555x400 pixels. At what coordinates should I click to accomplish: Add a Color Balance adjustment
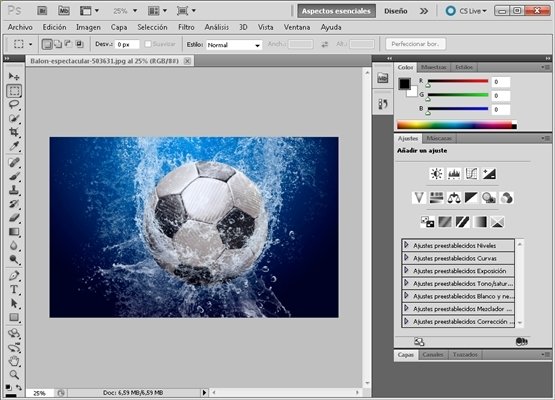(x=454, y=198)
